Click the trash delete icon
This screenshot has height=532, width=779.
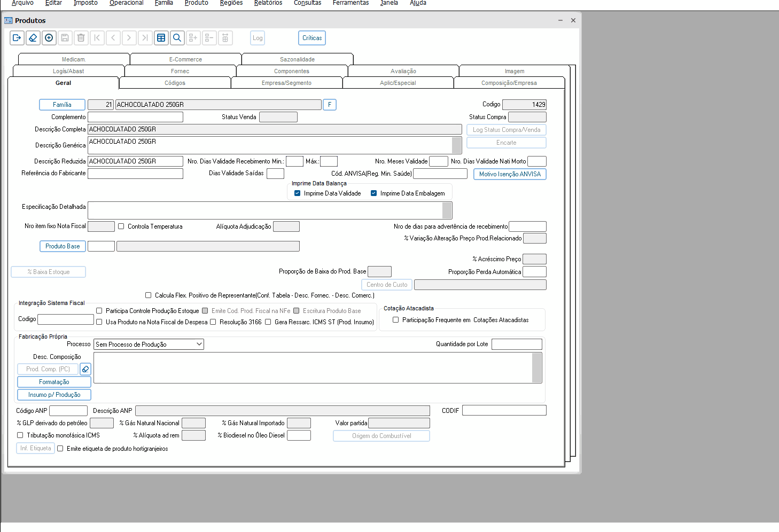pyautogui.click(x=81, y=38)
